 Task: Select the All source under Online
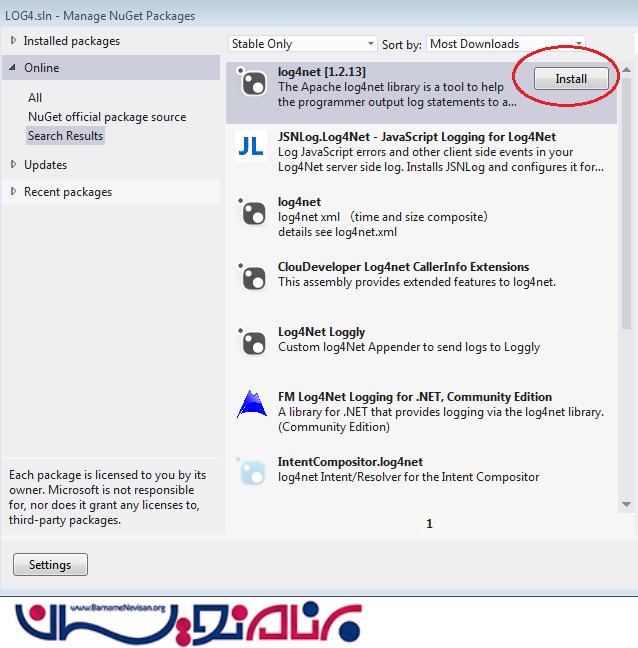click(35, 98)
